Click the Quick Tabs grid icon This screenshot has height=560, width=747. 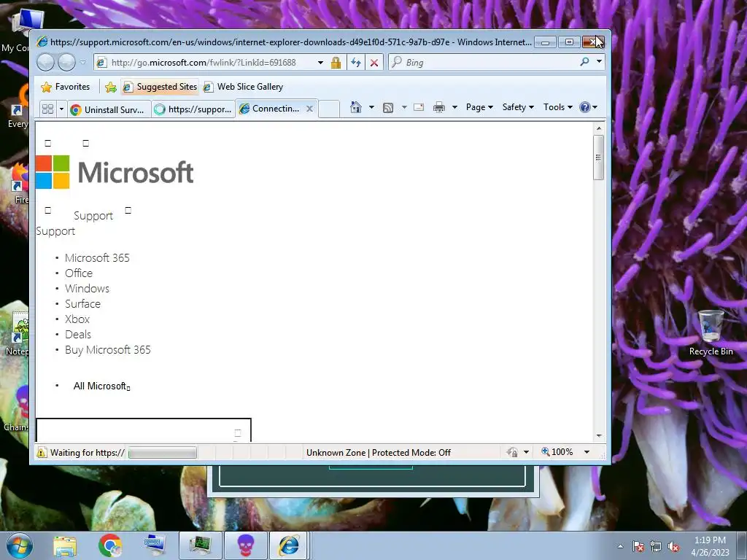[x=47, y=109]
